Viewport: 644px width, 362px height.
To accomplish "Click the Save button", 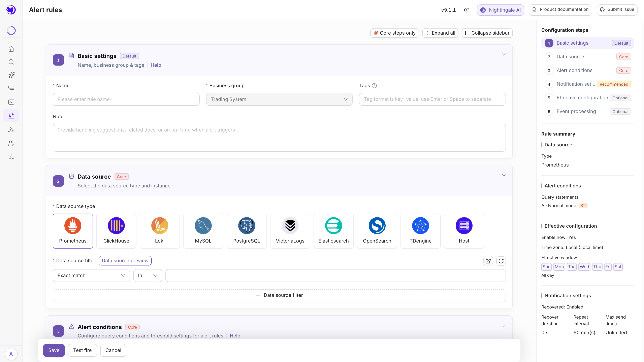I will coord(54,350).
